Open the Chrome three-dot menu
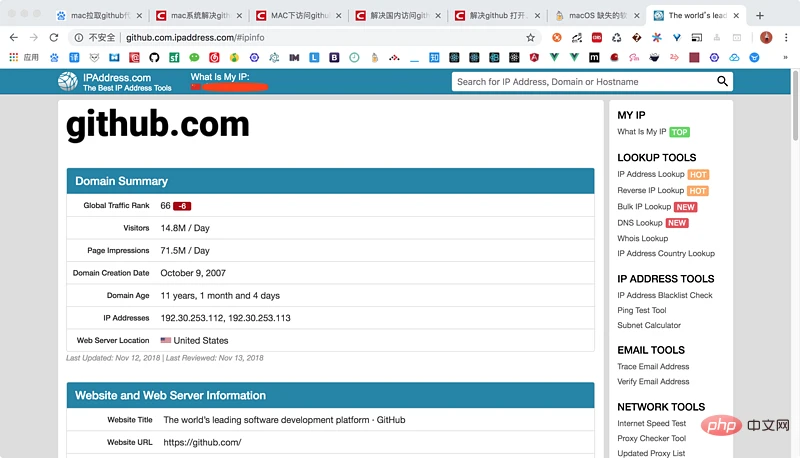800x458 pixels. point(786,37)
